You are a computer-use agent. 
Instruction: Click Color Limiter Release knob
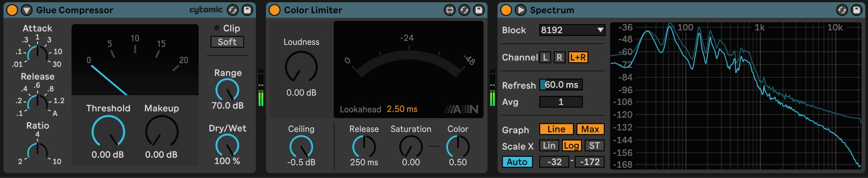pos(364,147)
